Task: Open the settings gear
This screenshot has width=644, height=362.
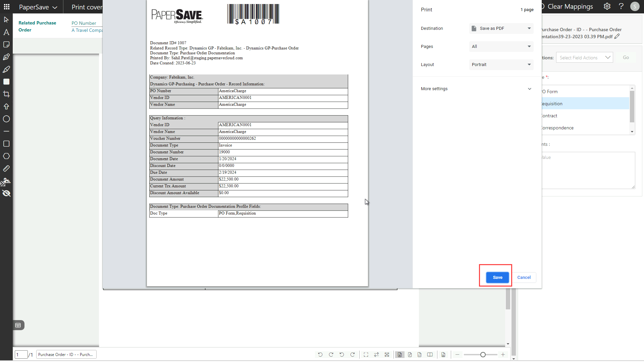Action: tap(607, 6)
